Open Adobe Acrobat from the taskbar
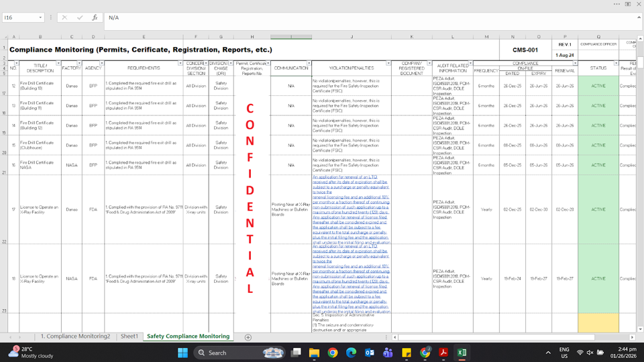This screenshot has width=644, height=362. point(443,353)
